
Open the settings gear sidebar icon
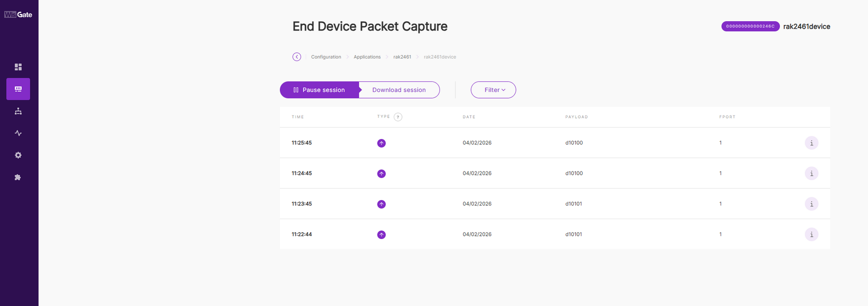pyautogui.click(x=18, y=155)
